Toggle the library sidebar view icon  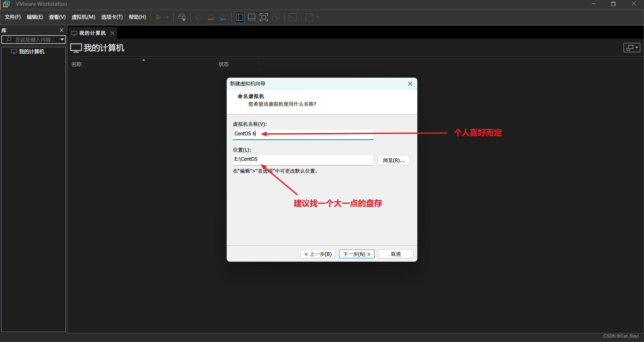tap(239, 17)
